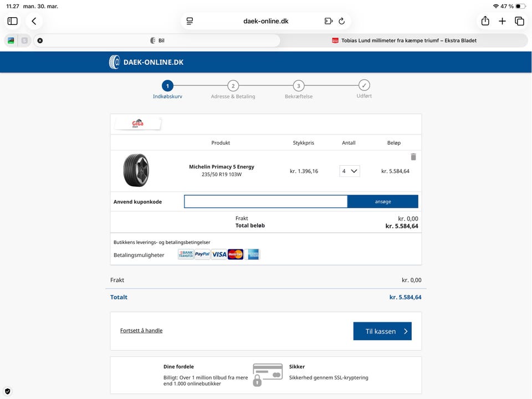The image size is (532, 399).
Task: Select step 2 Adresse & Betaling
Action: click(233, 89)
